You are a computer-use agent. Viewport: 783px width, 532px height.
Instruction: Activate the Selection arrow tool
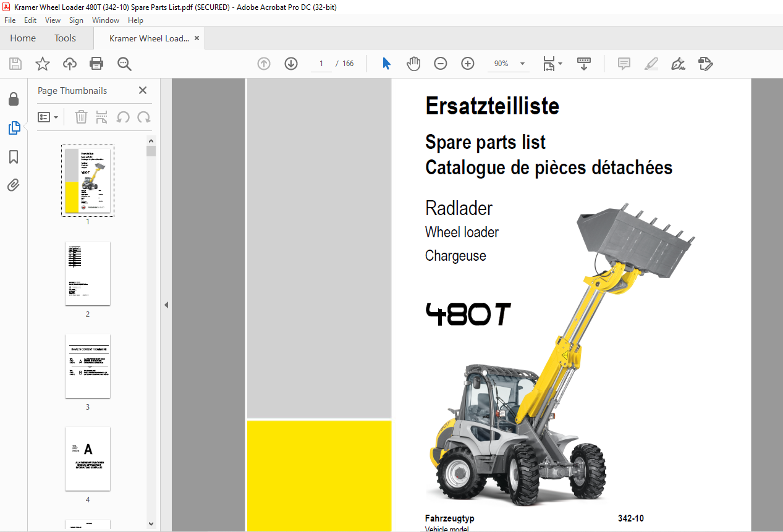coord(387,64)
